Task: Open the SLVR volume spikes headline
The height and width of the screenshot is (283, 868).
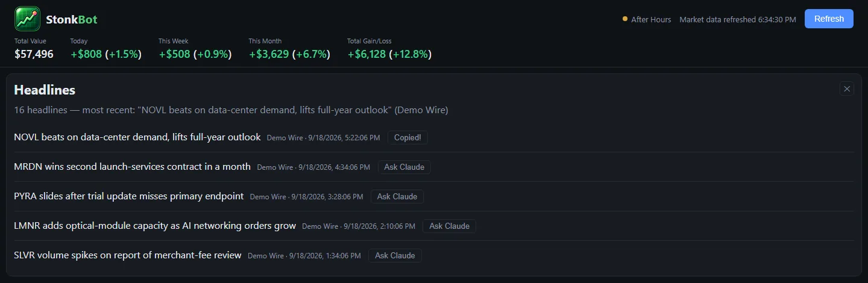Action: [128, 255]
